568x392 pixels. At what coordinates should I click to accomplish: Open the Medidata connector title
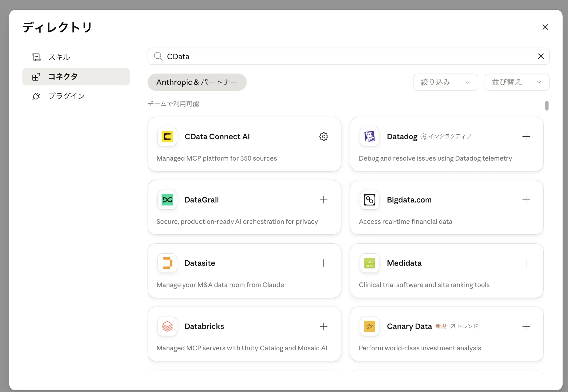coord(404,263)
